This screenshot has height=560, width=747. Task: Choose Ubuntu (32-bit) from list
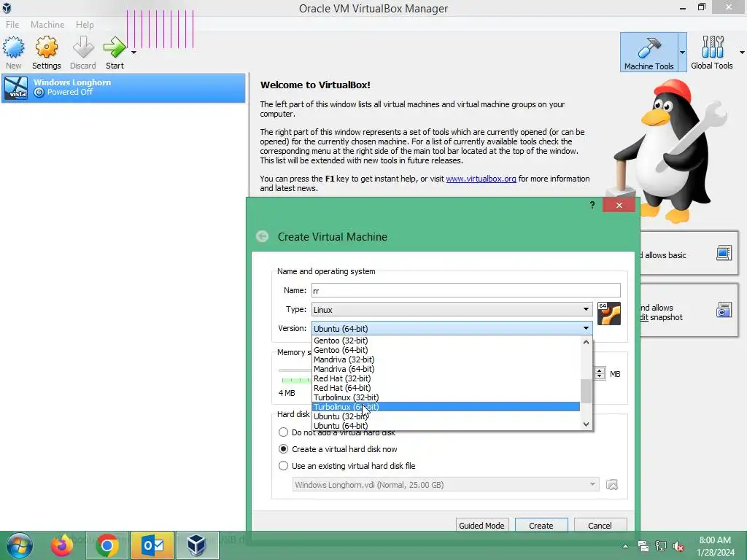click(x=446, y=416)
